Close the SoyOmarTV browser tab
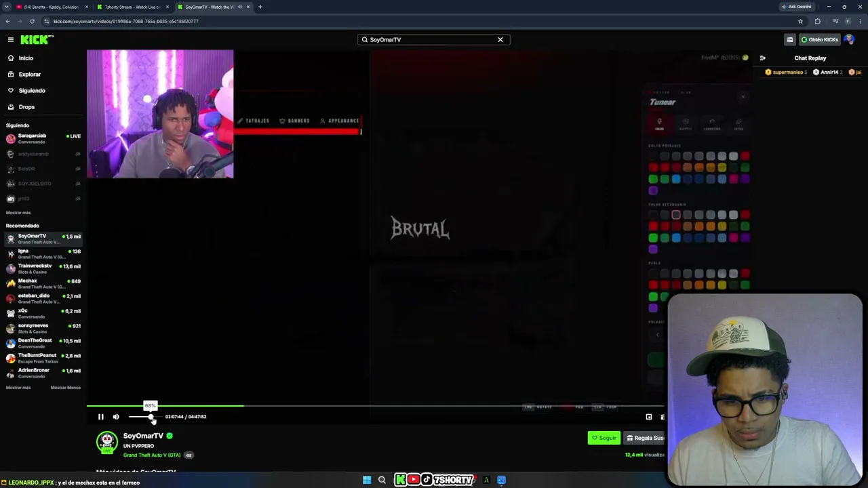This screenshot has height=488, width=868. 248,7
